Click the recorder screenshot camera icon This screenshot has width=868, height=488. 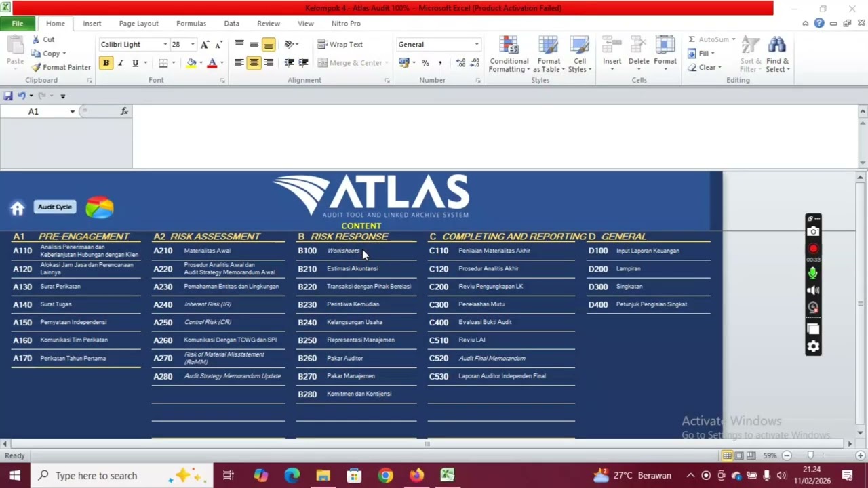pos(813,231)
